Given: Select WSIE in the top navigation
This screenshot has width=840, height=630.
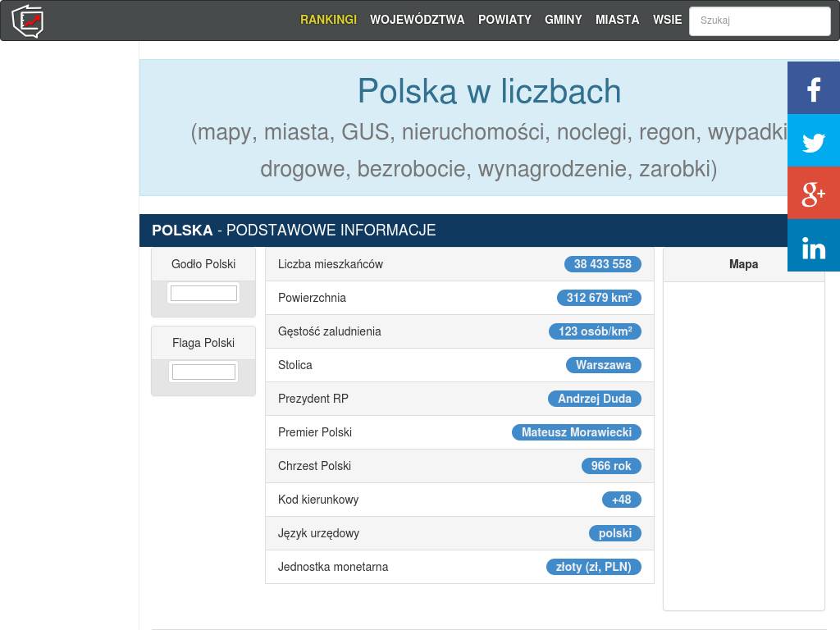Looking at the screenshot, I should tap(667, 20).
